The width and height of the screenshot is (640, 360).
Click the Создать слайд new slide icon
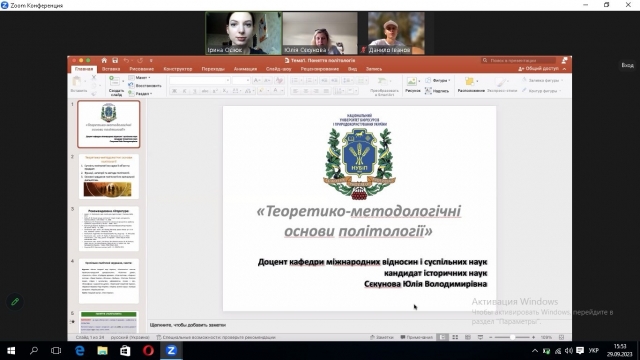point(115,81)
